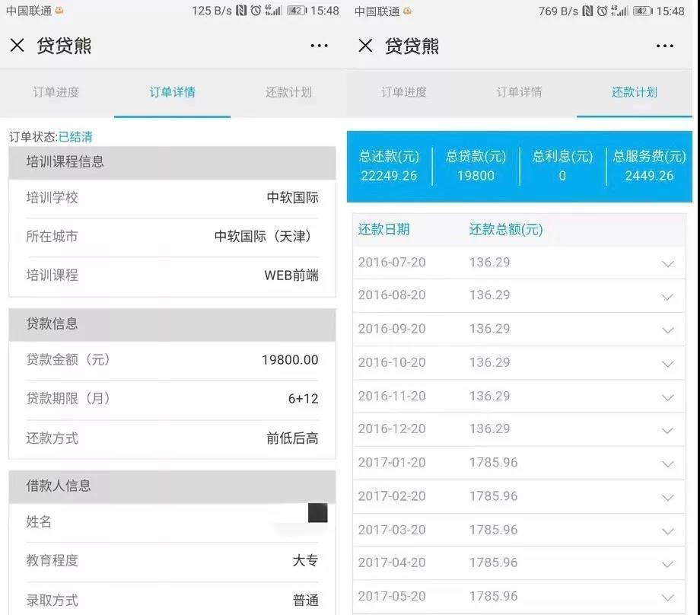Screen dimensions: 700x615
Task: Open the more options menu on the right screen
Action: (x=666, y=46)
